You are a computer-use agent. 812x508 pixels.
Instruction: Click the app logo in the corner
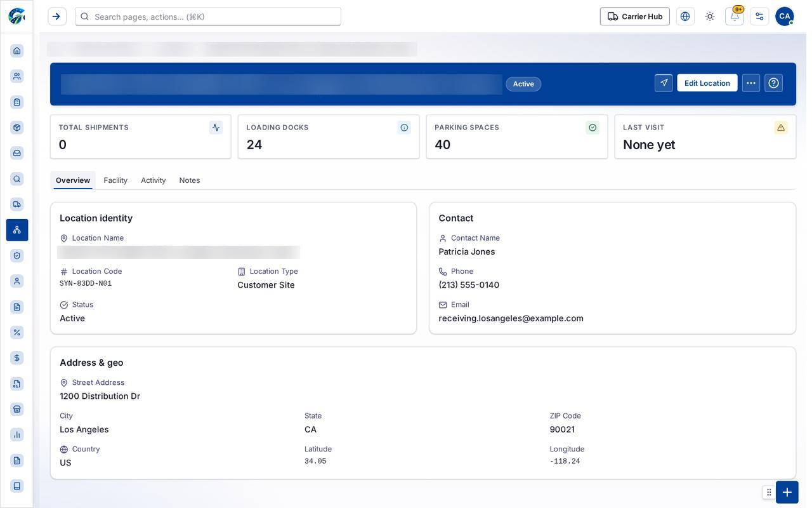(x=16, y=17)
